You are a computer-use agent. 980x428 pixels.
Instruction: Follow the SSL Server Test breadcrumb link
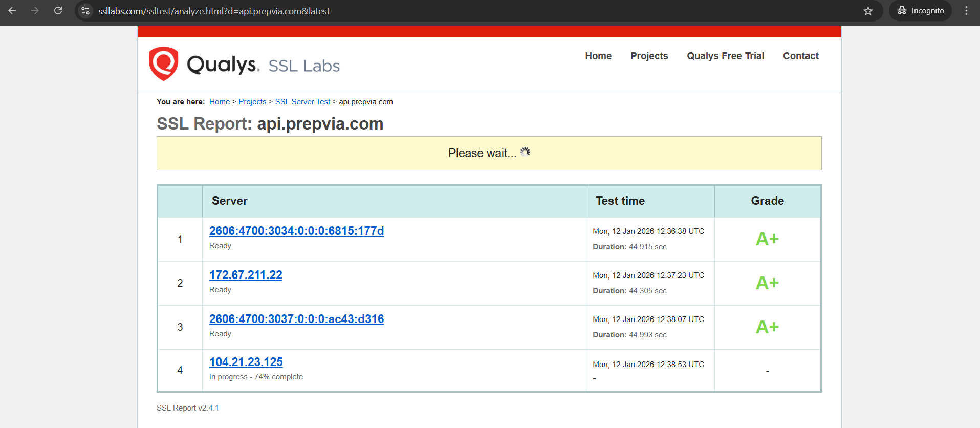tap(302, 102)
